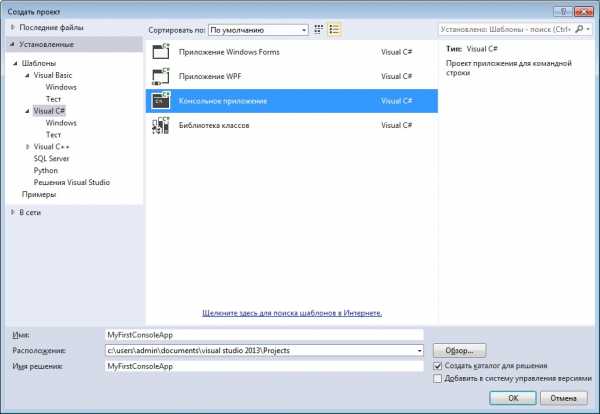This screenshot has width=600, height=414.
Task: Select the Visual Basic tree label
Action: coord(52,75)
